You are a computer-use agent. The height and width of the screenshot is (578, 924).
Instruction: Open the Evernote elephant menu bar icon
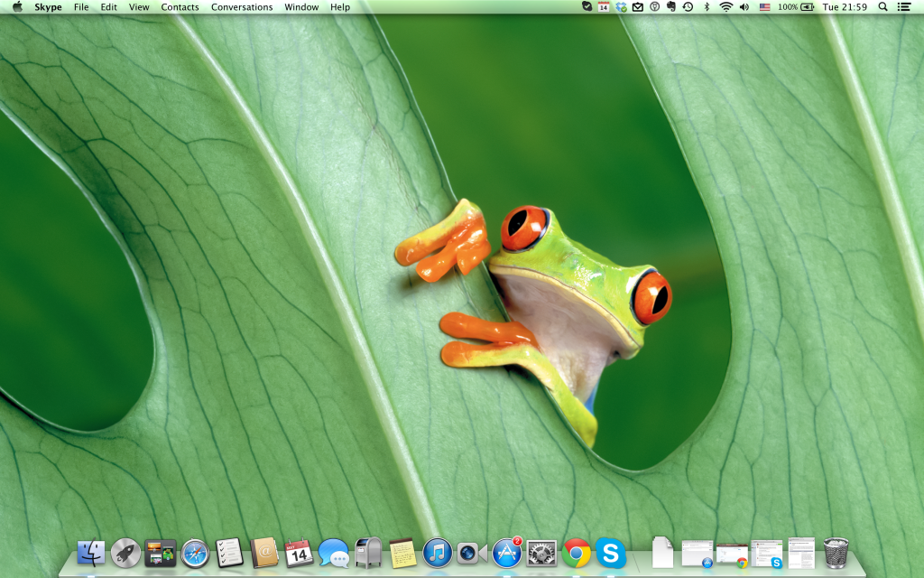pos(671,7)
